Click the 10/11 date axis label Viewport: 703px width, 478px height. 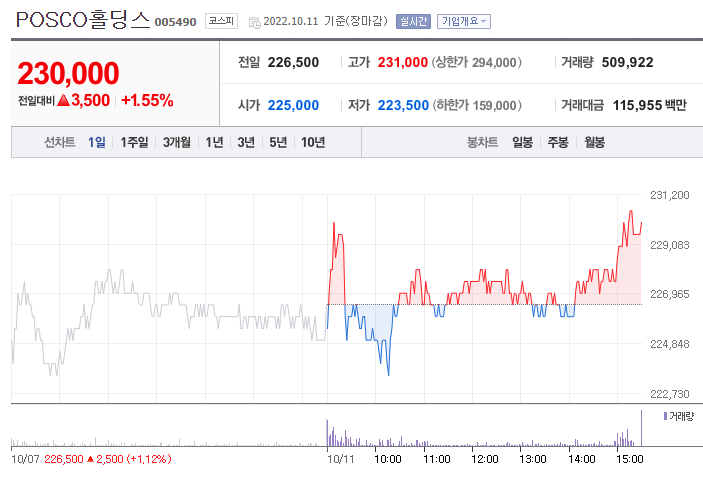(x=341, y=459)
